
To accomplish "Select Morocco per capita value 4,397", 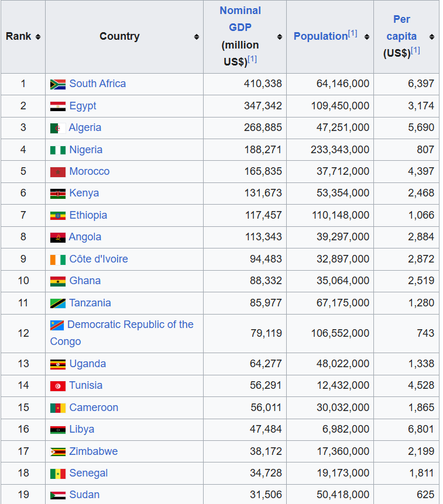I will click(421, 171).
